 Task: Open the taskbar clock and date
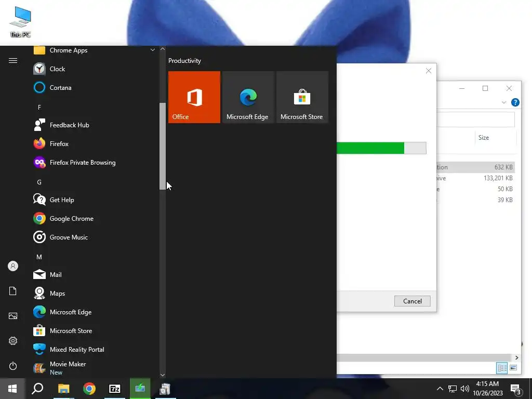[487, 389]
